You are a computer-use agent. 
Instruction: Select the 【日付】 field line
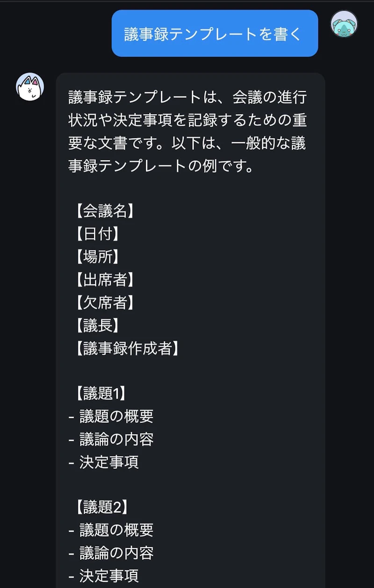(97, 234)
